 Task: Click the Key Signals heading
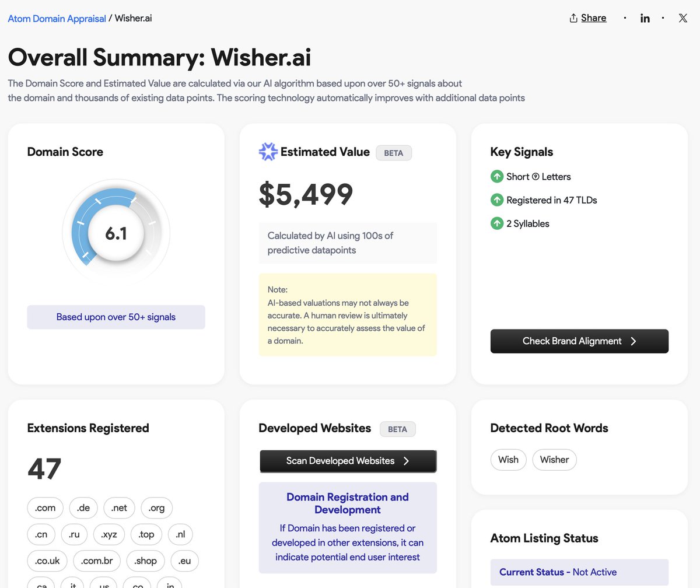[521, 152]
